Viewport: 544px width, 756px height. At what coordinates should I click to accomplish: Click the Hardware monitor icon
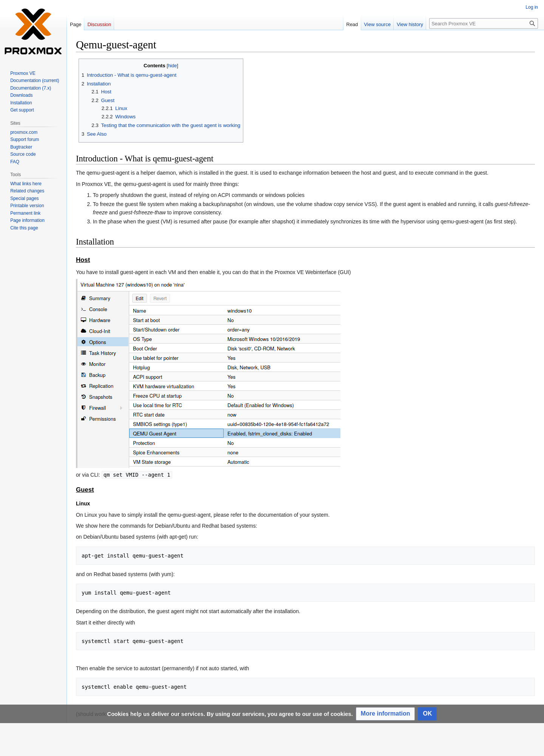[83, 320]
